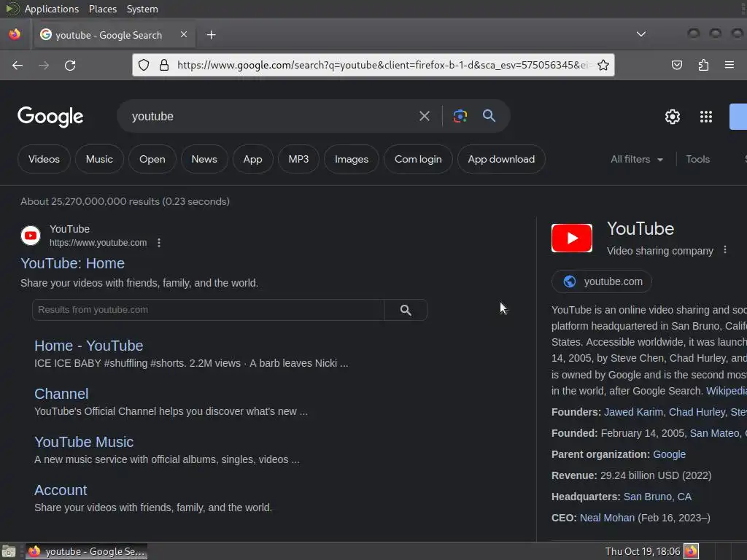747x560 pixels.
Task: Filter results by Music
Action: click(99, 159)
